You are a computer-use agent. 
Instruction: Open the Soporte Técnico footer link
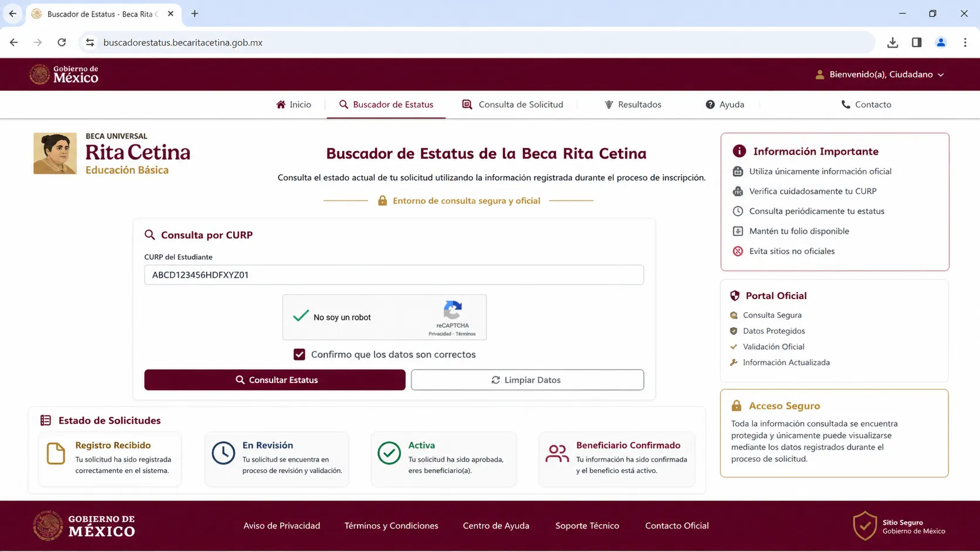point(587,526)
